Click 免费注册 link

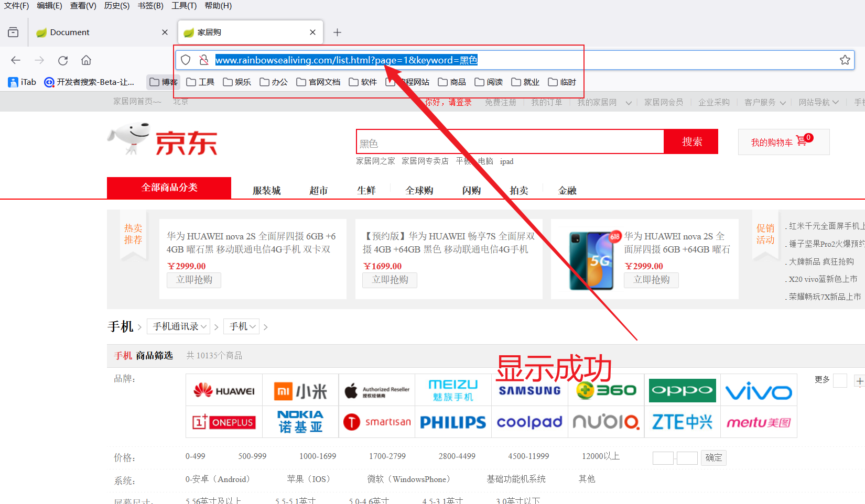point(500,102)
